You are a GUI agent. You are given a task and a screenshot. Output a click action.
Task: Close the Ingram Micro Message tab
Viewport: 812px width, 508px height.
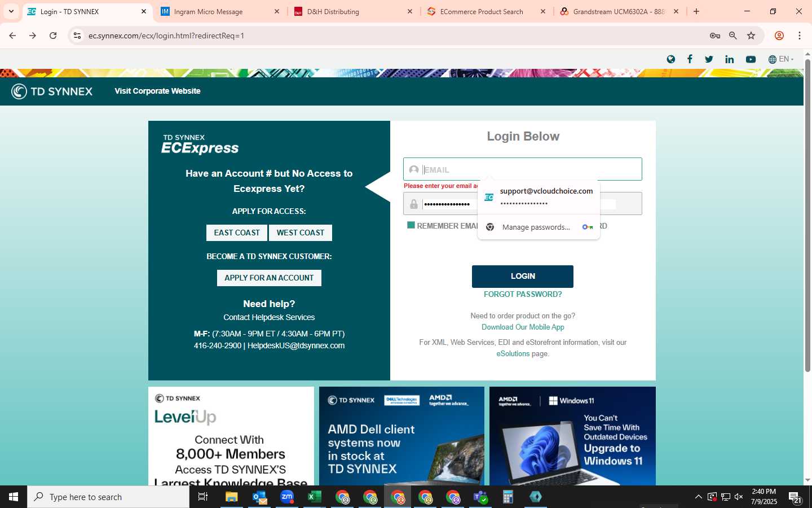(x=276, y=11)
